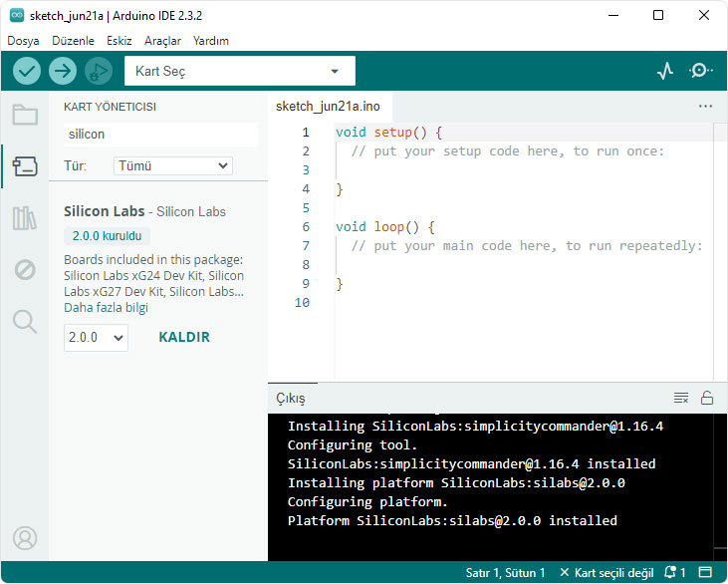Open the account profile icon
The height and width of the screenshot is (584, 728).
tap(25, 538)
